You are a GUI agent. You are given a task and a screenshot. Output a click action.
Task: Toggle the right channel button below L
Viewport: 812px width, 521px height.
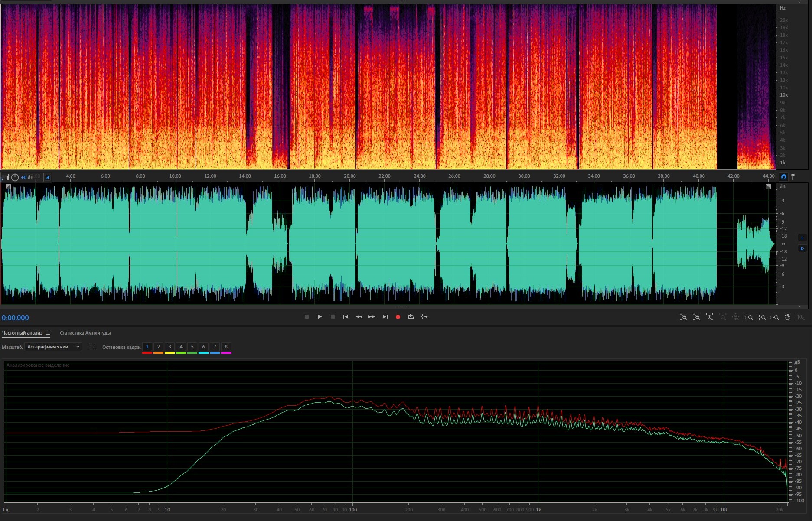pyautogui.click(x=802, y=248)
